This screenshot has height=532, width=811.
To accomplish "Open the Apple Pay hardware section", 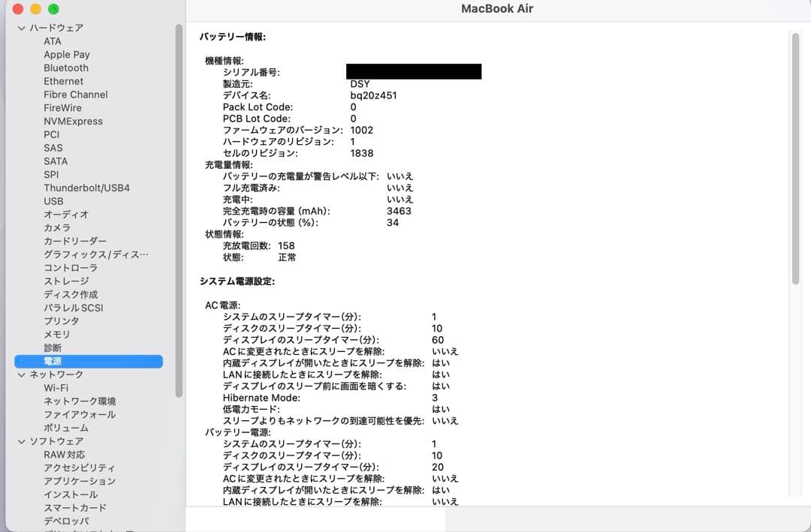I will click(x=67, y=54).
